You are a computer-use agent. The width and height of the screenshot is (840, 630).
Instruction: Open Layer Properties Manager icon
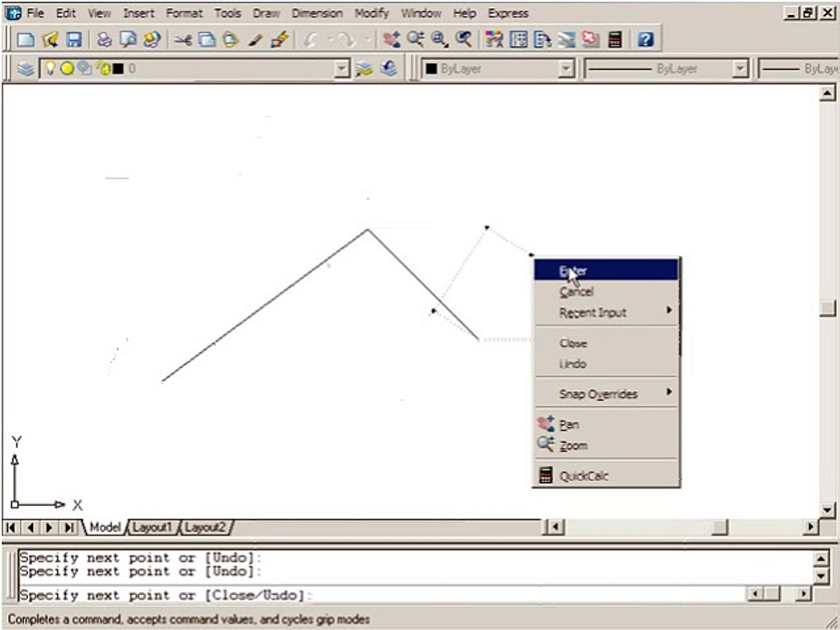[x=25, y=68]
